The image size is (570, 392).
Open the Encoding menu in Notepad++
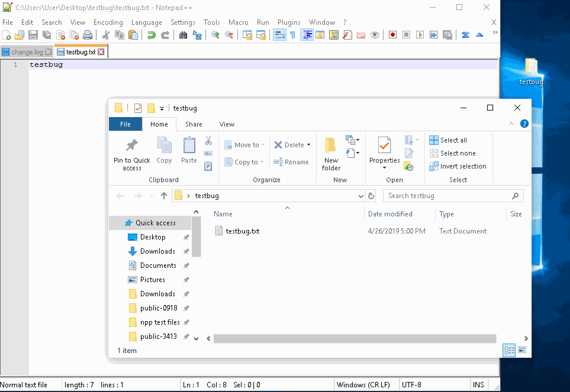(x=108, y=22)
